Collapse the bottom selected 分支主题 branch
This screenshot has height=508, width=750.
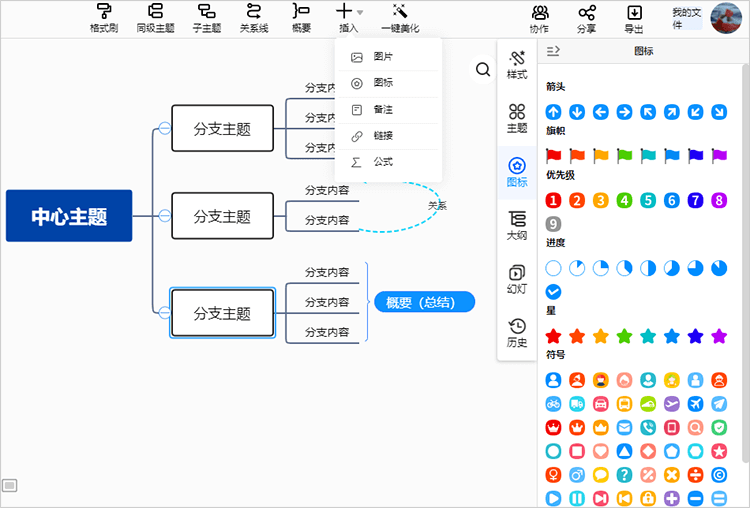pos(165,313)
